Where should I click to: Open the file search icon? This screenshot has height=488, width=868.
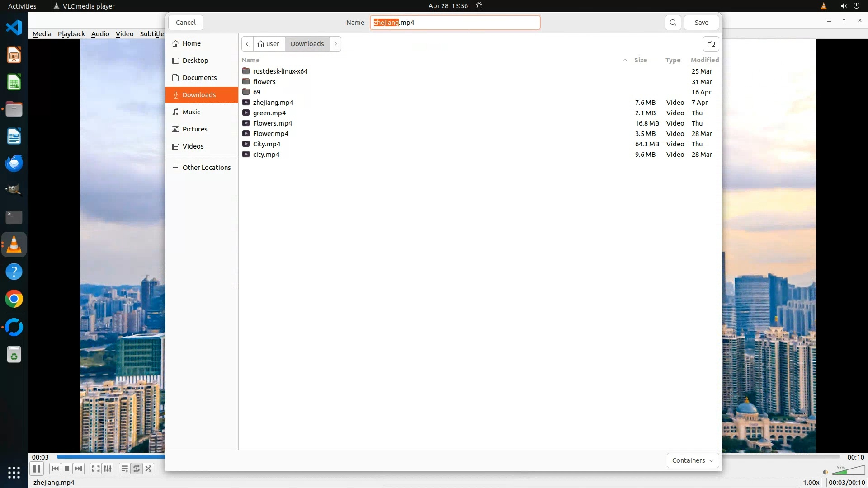(x=673, y=23)
